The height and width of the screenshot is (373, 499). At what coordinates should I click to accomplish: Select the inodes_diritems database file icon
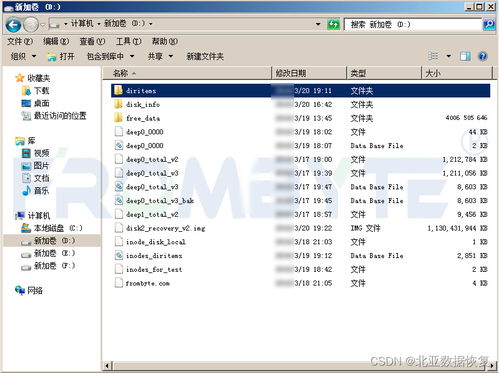tap(119, 255)
